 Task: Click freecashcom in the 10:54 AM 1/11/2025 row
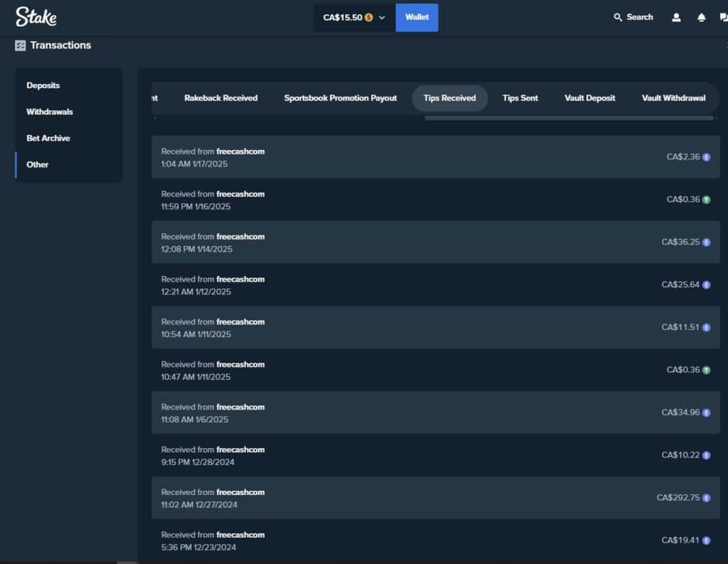(x=240, y=322)
